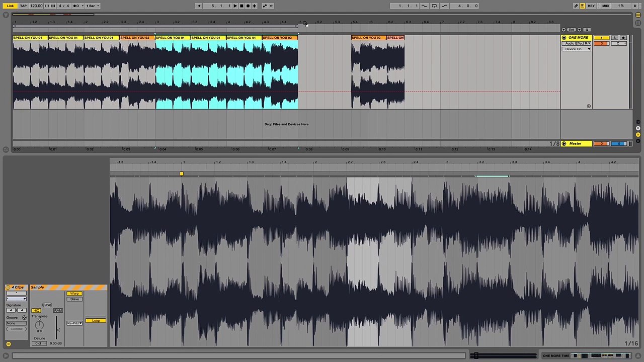The height and width of the screenshot is (362, 644).
Task: Click the Play button
Action: point(235,6)
